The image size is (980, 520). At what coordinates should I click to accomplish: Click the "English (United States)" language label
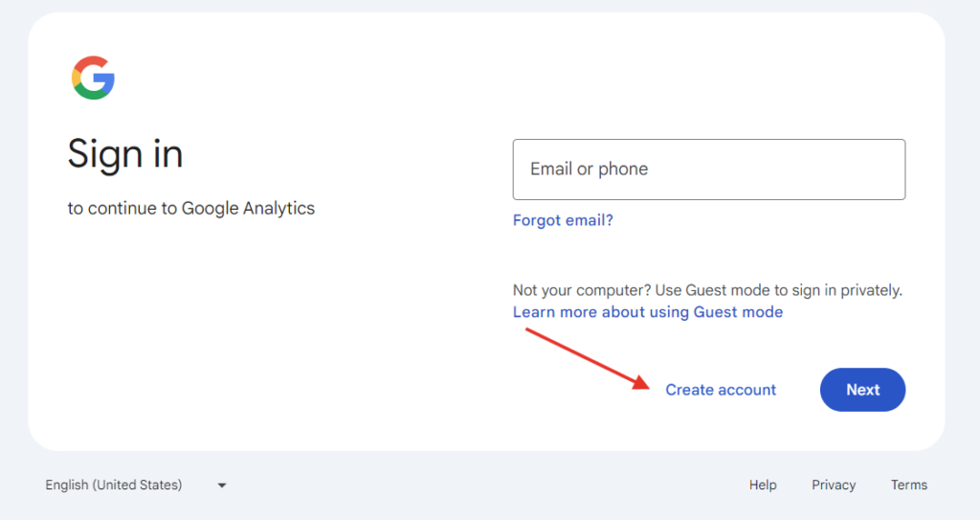tap(114, 485)
